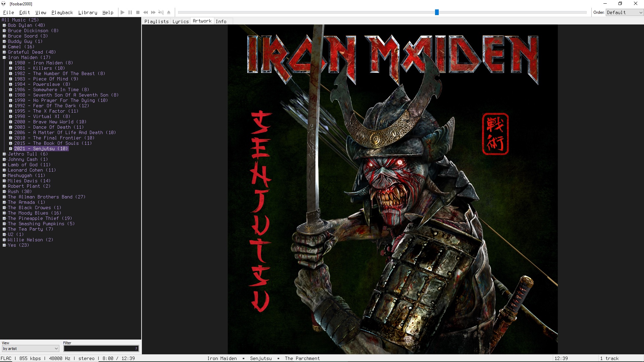Click into the Filter text field
The width and height of the screenshot is (644, 362).
click(x=99, y=349)
